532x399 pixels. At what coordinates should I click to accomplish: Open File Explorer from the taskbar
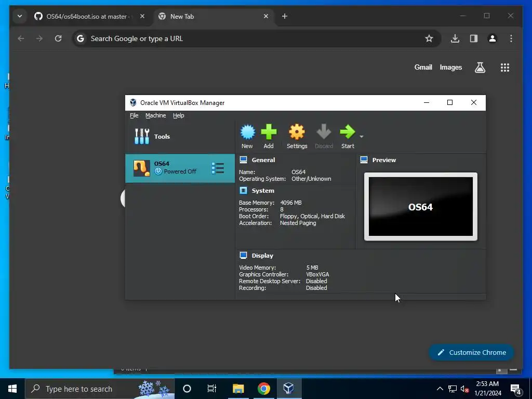238,389
